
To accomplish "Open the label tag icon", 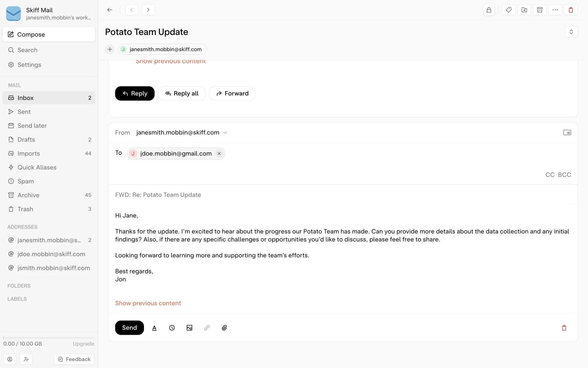I will click(509, 10).
